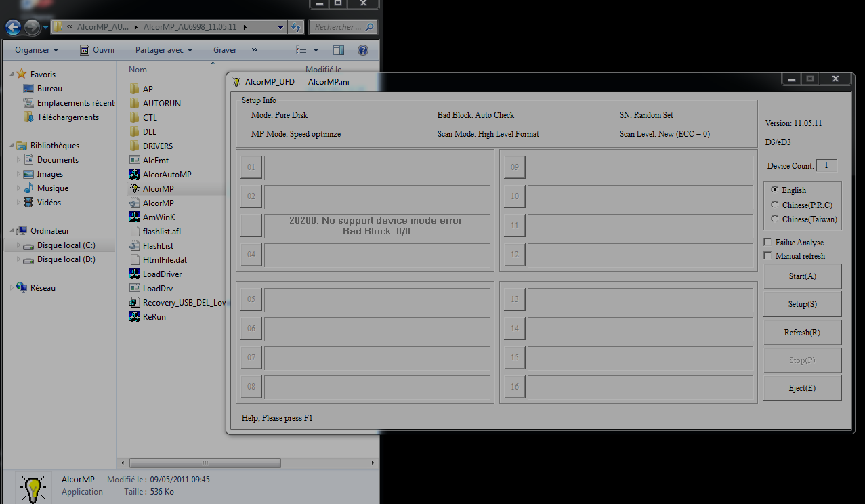Click the address bar refresh icon
The image size is (865, 504).
tap(296, 27)
